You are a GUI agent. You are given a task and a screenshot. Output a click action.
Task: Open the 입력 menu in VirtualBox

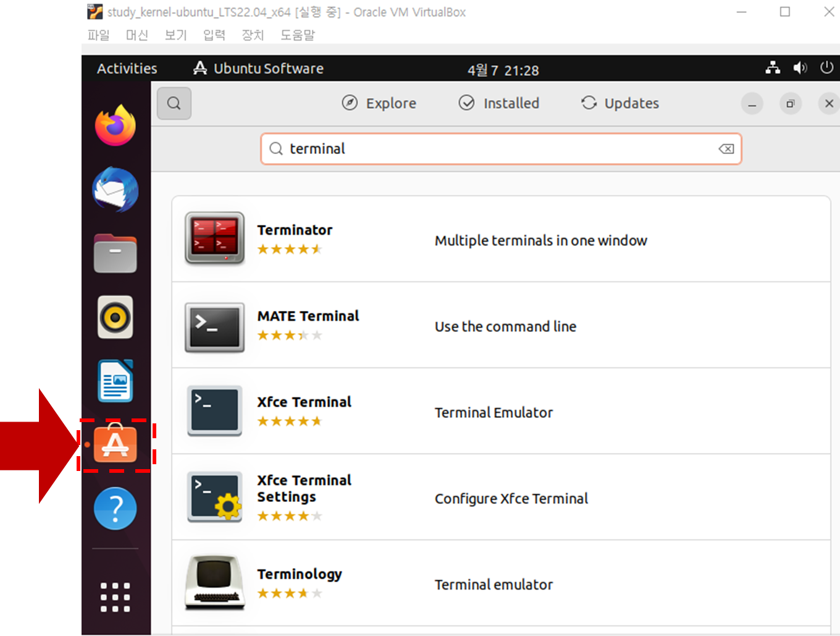pos(214,35)
